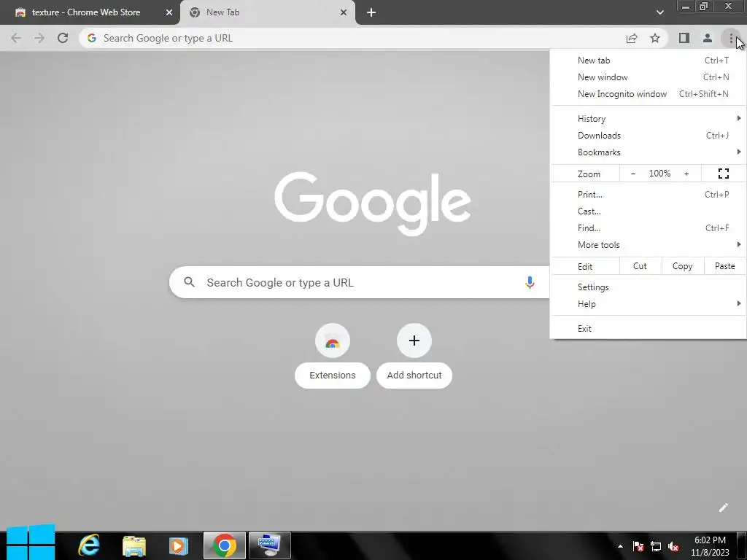The height and width of the screenshot is (560, 747).
Task: Click the voice search microphone icon
Action: [530, 282]
